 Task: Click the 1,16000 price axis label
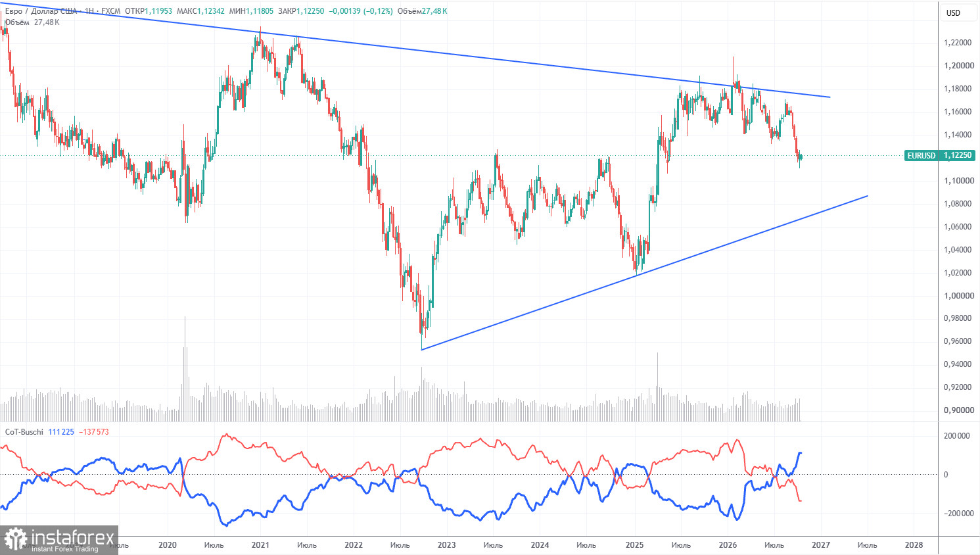pos(958,112)
